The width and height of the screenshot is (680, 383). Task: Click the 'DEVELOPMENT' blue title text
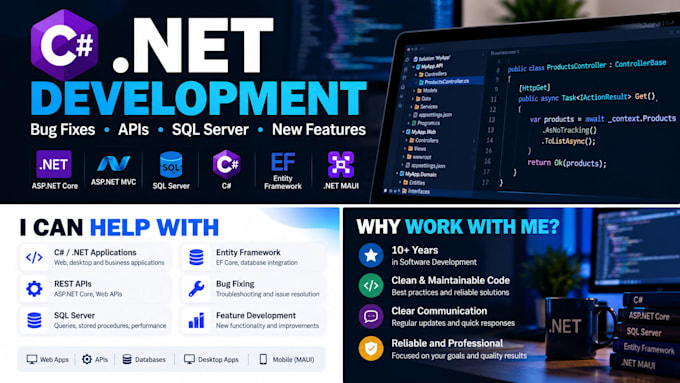click(x=199, y=98)
